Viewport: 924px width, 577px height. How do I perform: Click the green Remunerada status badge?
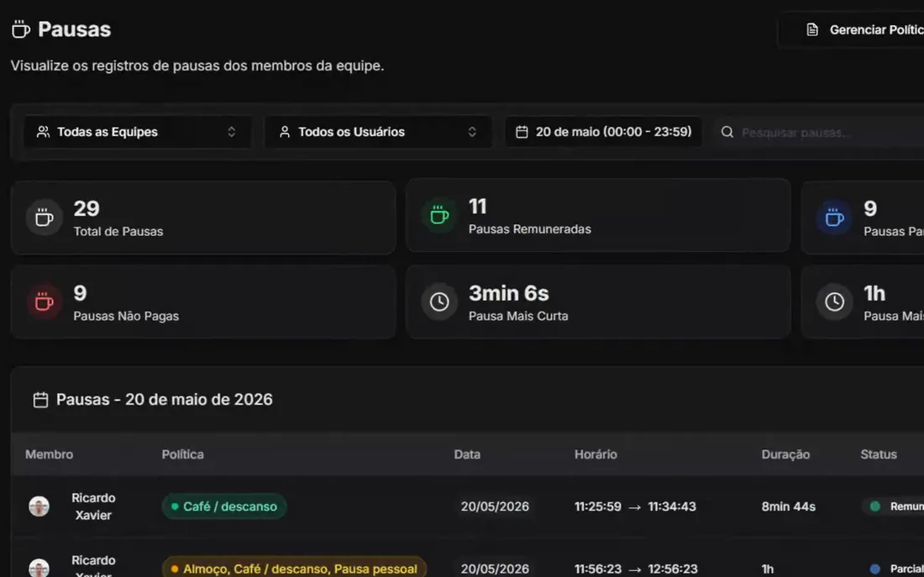pos(894,506)
